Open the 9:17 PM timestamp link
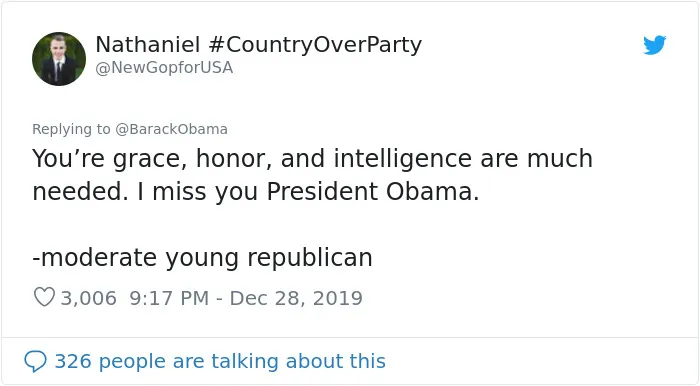Image resolution: width=700 pixels, height=386 pixels. (x=169, y=298)
